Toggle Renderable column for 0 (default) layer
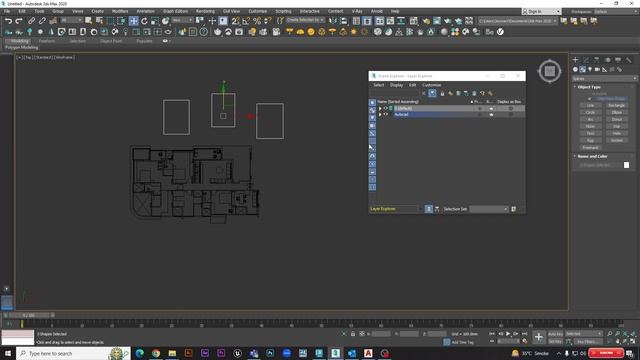Image resolution: width=640 pixels, height=360 pixels. (491, 108)
